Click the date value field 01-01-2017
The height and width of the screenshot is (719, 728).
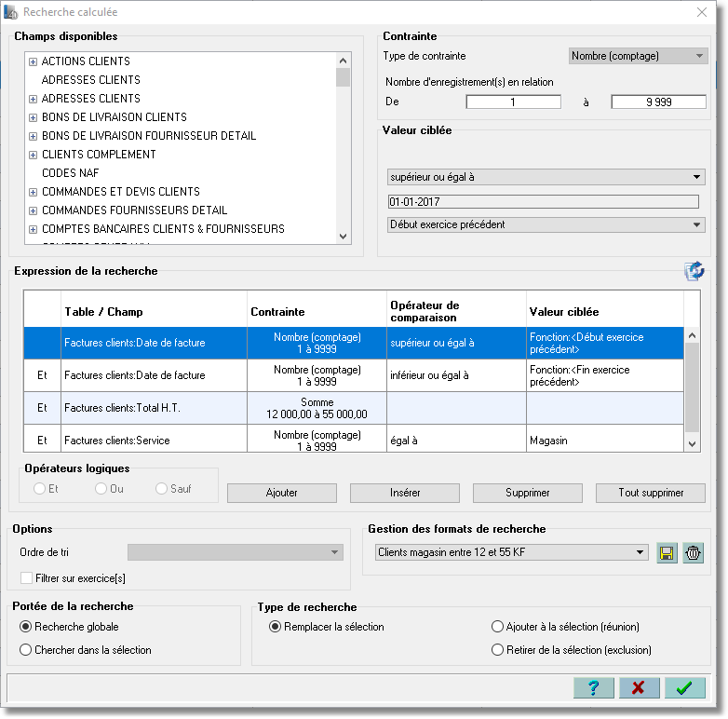pos(543,201)
